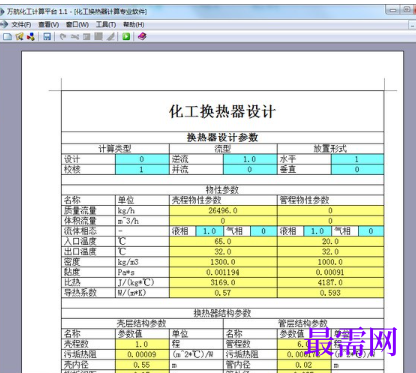Screen dimensions: 416x373
Task: Open help with the book icon
Action: [142, 37]
